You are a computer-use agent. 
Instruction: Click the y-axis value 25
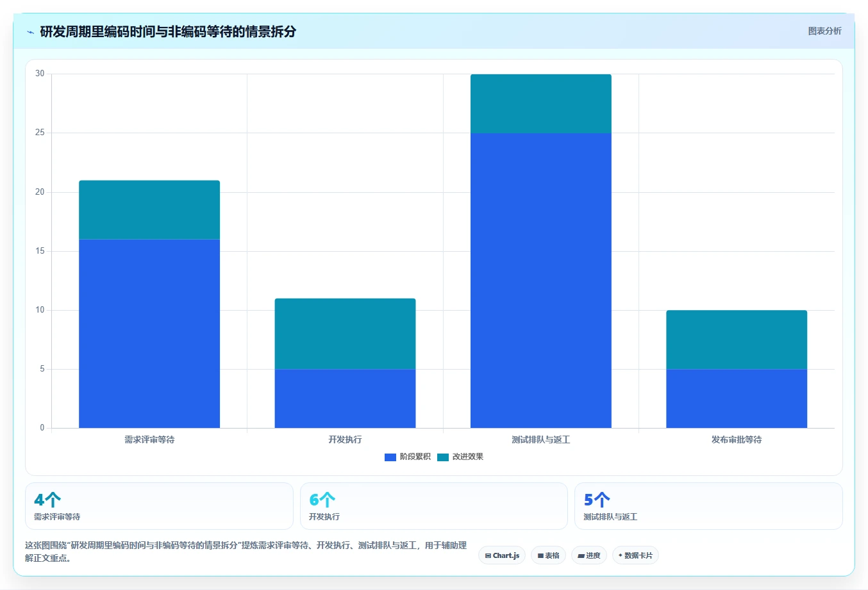click(40, 133)
